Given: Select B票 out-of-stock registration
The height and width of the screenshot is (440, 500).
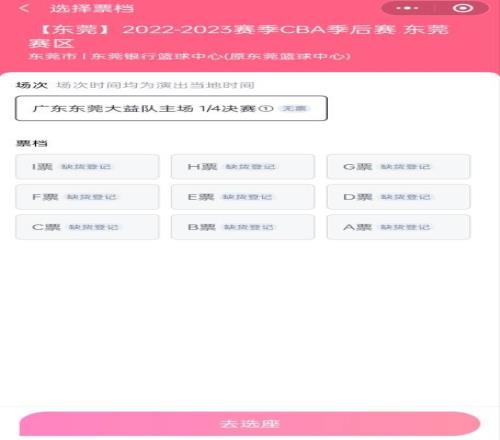Looking at the screenshot, I should point(243,227).
